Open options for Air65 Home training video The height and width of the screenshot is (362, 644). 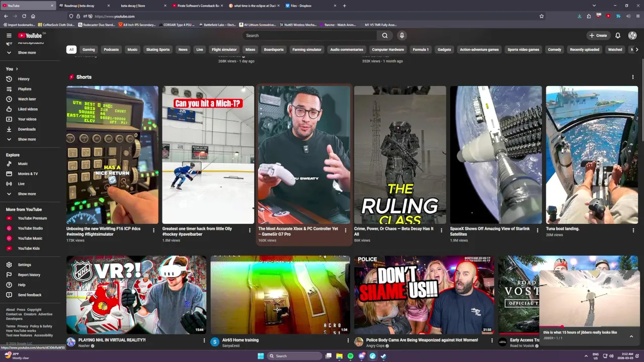click(348, 340)
